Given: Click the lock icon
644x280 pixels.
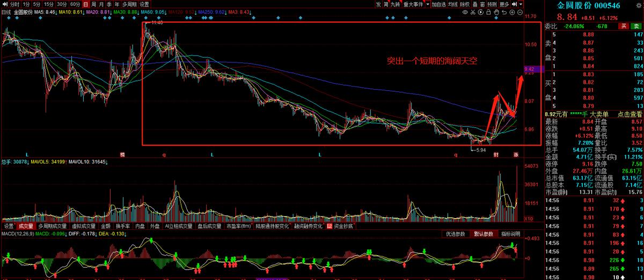Looking at the screenshot, I should point(488,12).
